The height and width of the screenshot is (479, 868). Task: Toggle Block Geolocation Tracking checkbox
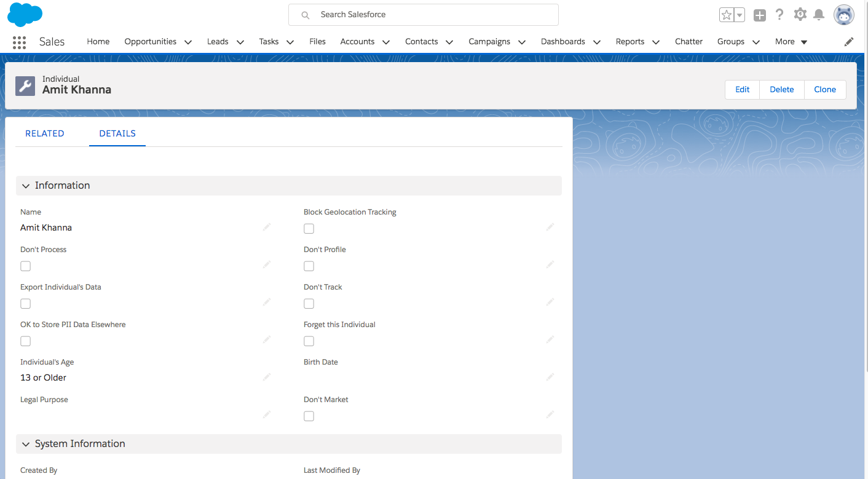(x=309, y=229)
